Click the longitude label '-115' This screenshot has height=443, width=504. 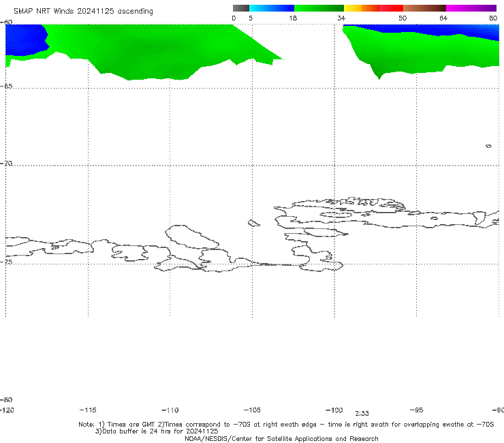88,410
